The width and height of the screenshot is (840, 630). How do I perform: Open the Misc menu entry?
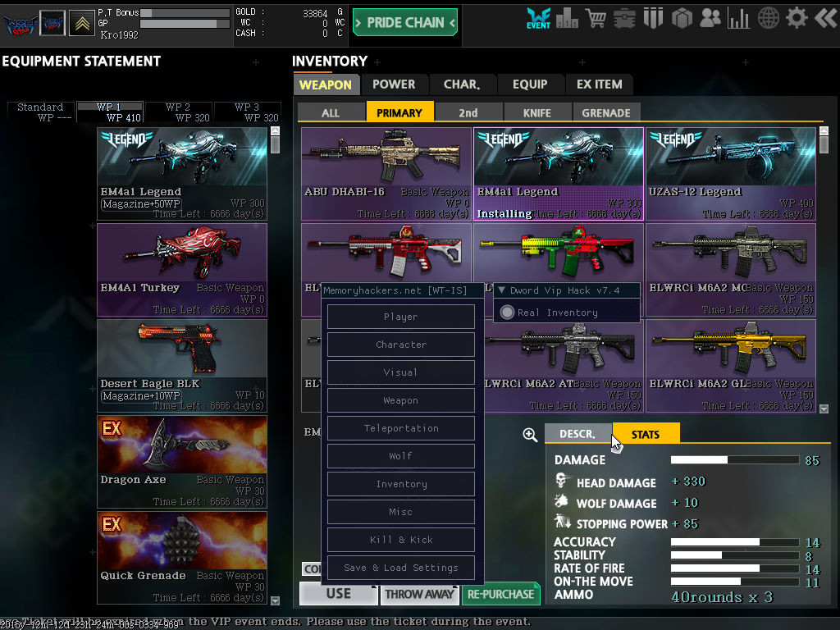pos(400,512)
